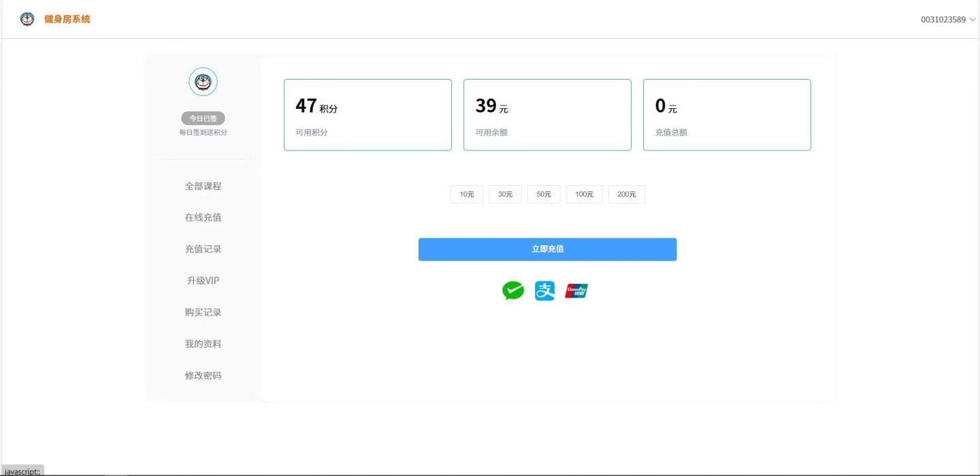Choose the 30元 recharge amount
The width and height of the screenshot is (980, 476).
click(x=505, y=194)
